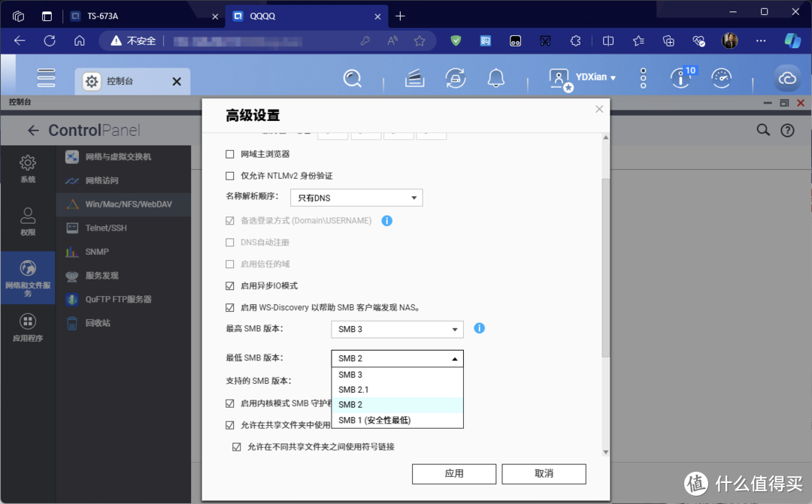
Task: Select Telnet/SSH in the sidebar
Action: click(106, 228)
